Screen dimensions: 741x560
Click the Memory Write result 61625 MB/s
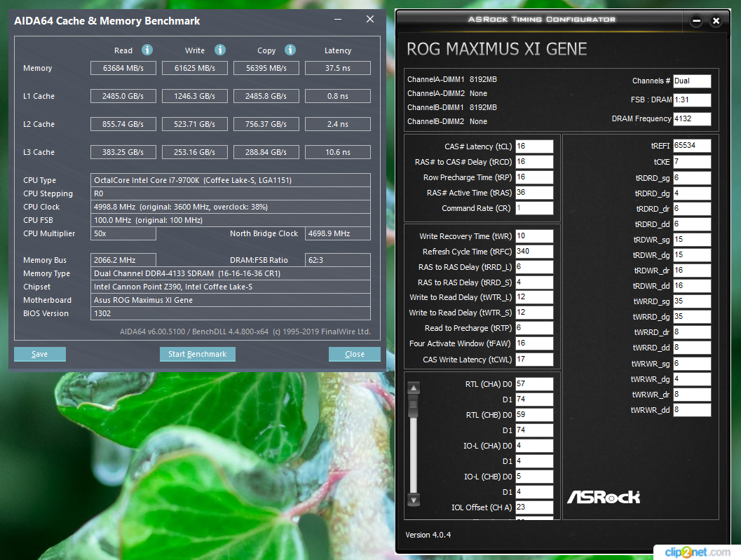click(195, 68)
